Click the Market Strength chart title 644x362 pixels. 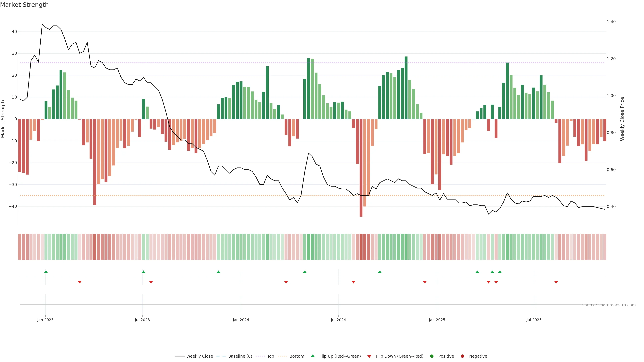point(24,5)
